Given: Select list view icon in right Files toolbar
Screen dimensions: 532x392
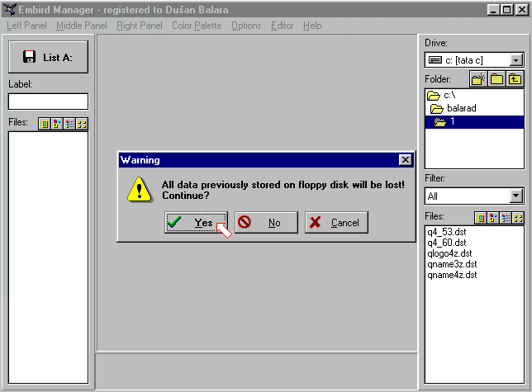Looking at the screenshot, I should pos(506,218).
